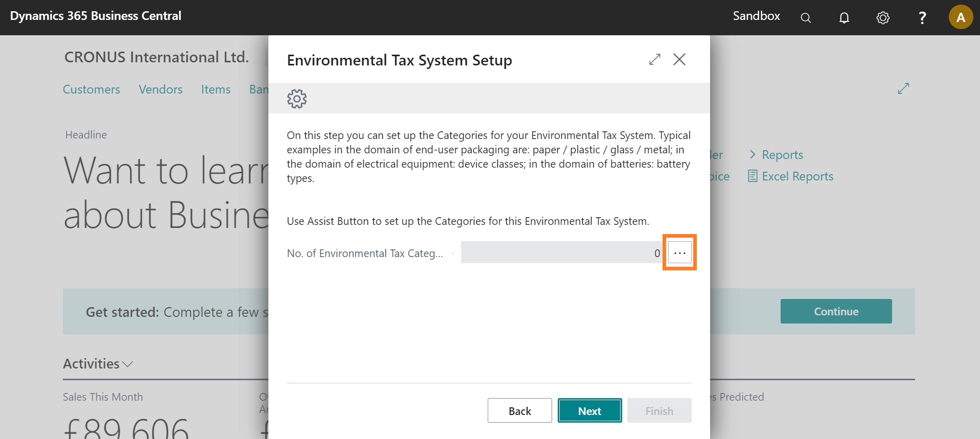This screenshot has height=439, width=980.
Task: Open the settings gear in top bar
Action: coord(883,18)
